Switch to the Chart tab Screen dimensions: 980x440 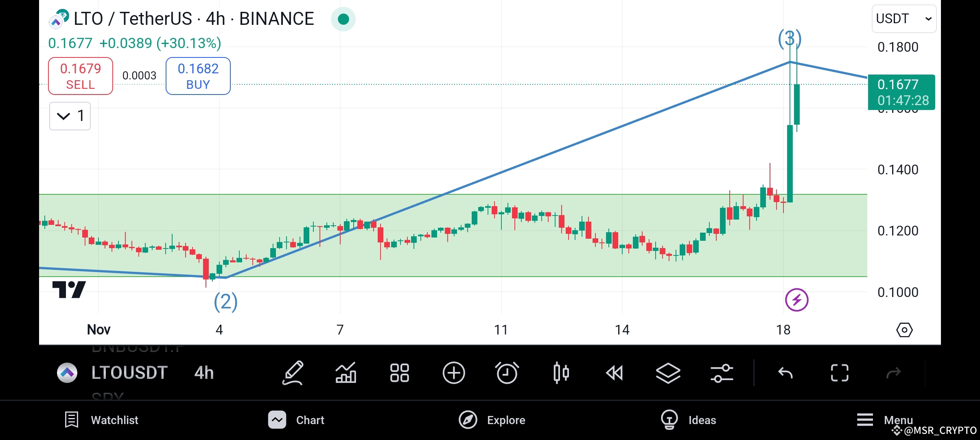296,420
